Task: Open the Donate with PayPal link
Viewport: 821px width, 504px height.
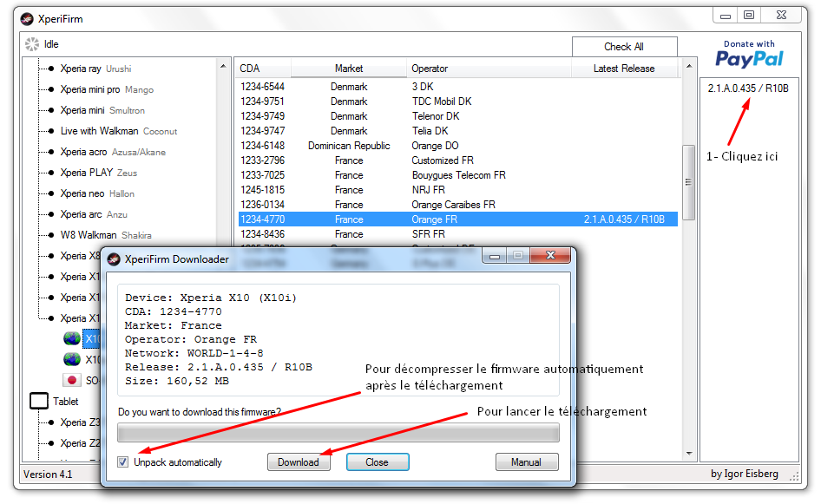Action: [749, 55]
